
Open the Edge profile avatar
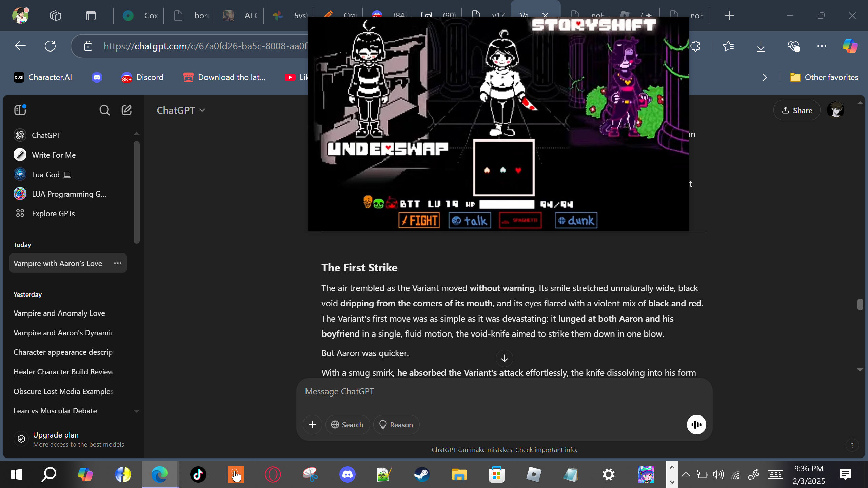click(20, 16)
